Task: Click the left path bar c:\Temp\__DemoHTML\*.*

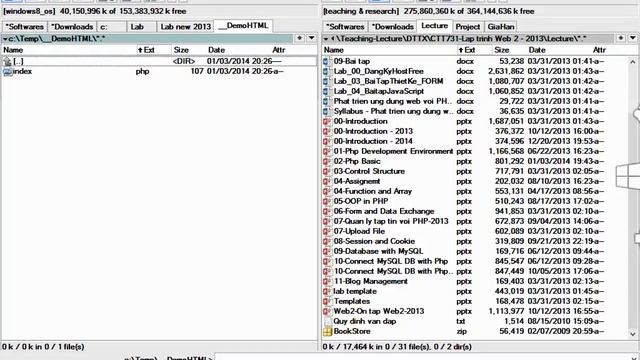Action: pyautogui.click(x=148, y=39)
